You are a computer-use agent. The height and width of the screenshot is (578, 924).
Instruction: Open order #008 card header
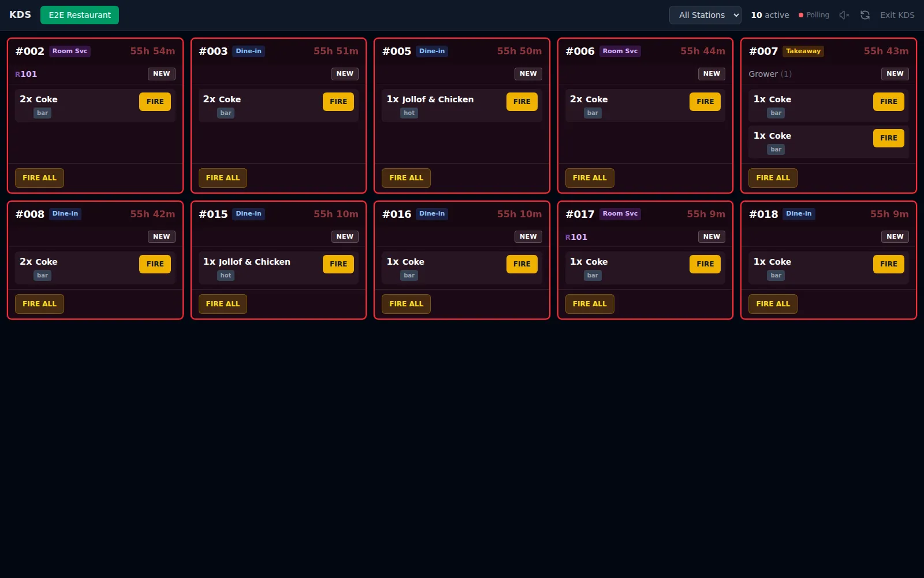(x=95, y=214)
